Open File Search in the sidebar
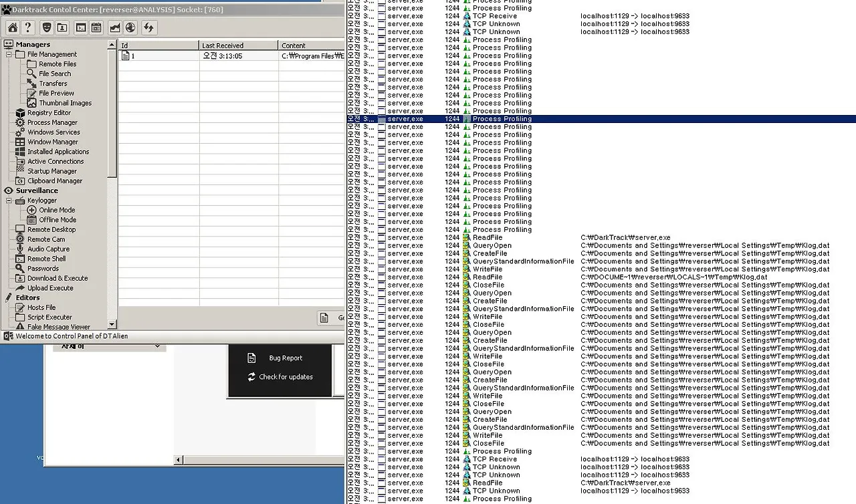Screen dimensions: 856x504 (x=55, y=74)
